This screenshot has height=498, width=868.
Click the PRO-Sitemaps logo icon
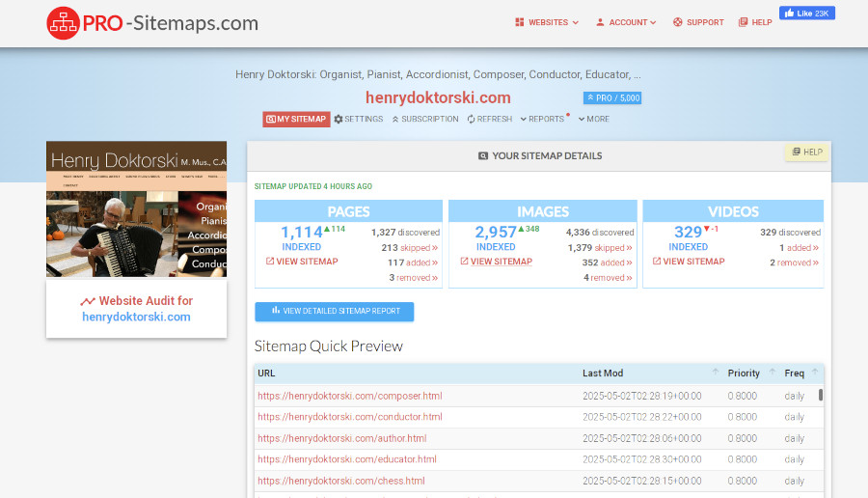pyautogui.click(x=63, y=22)
